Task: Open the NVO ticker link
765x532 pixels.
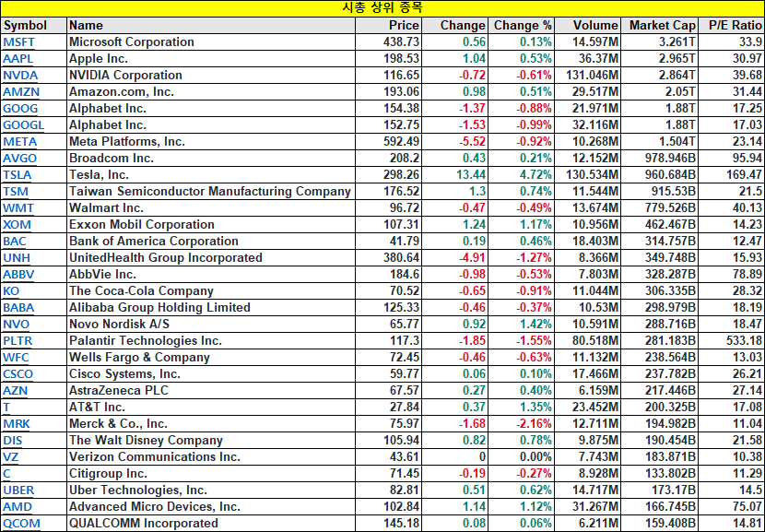Action: point(16,325)
